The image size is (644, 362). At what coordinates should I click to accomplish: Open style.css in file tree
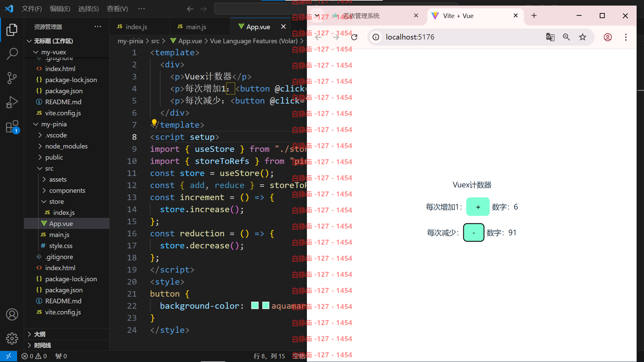[66, 246]
